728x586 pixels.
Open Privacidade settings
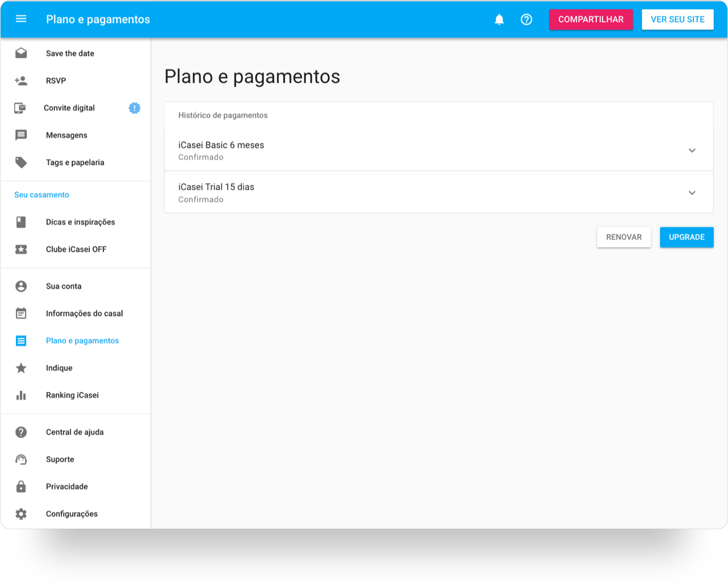[76, 487]
